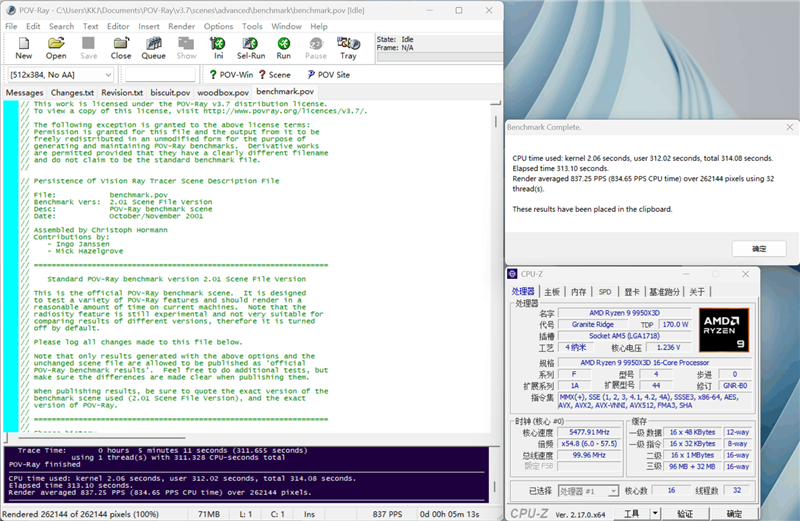Viewport: 800px width, 521px height.
Task: Switch to the Messages tab
Action: pos(25,92)
